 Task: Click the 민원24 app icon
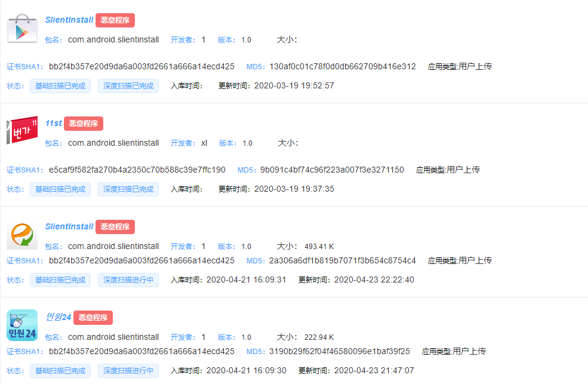[22, 325]
